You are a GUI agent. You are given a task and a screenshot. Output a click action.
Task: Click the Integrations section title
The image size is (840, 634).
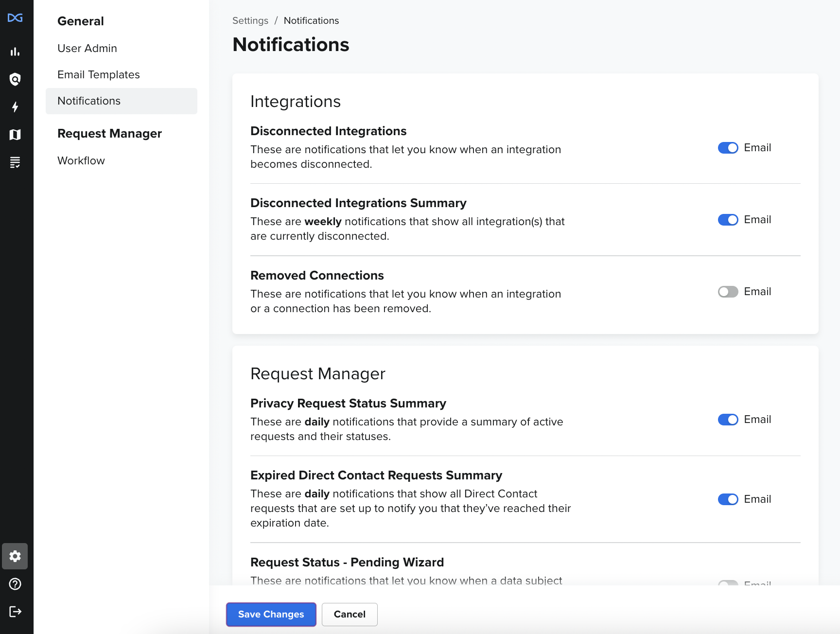[x=296, y=102]
